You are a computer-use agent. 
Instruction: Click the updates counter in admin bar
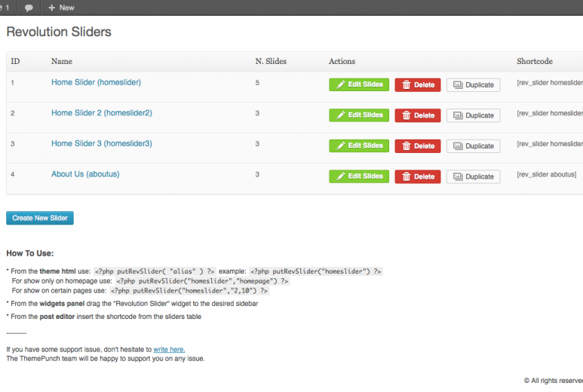[5, 8]
